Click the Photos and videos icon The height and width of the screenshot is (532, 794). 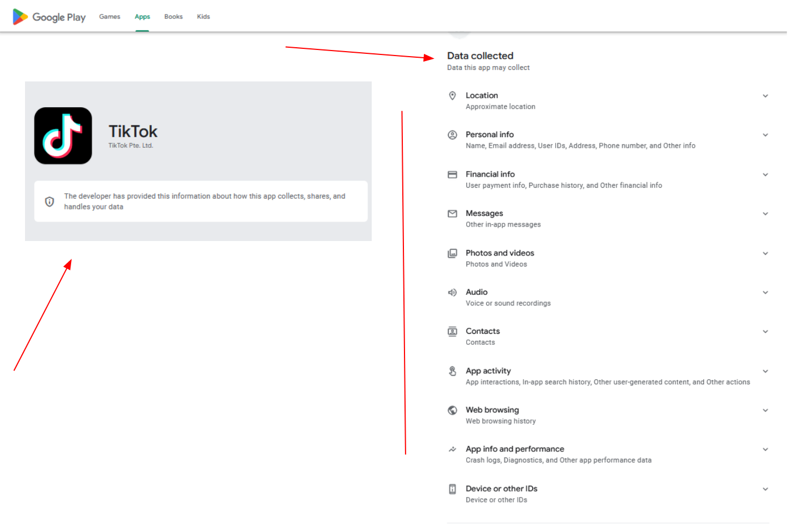click(452, 253)
